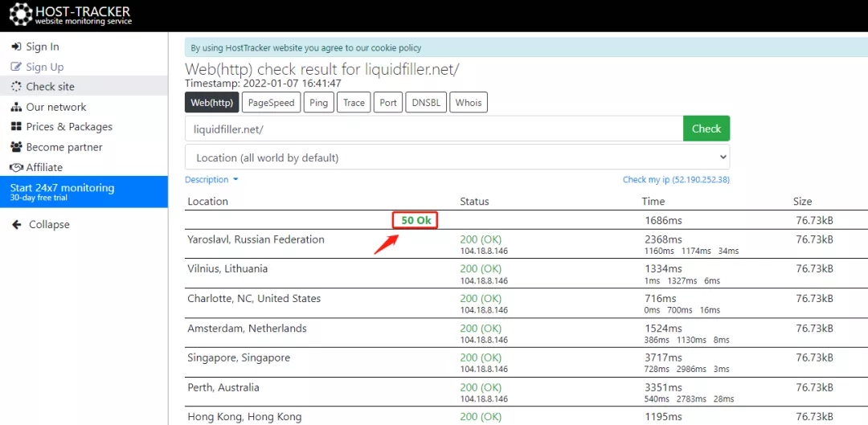Click the 1686ms average time

tap(663, 221)
